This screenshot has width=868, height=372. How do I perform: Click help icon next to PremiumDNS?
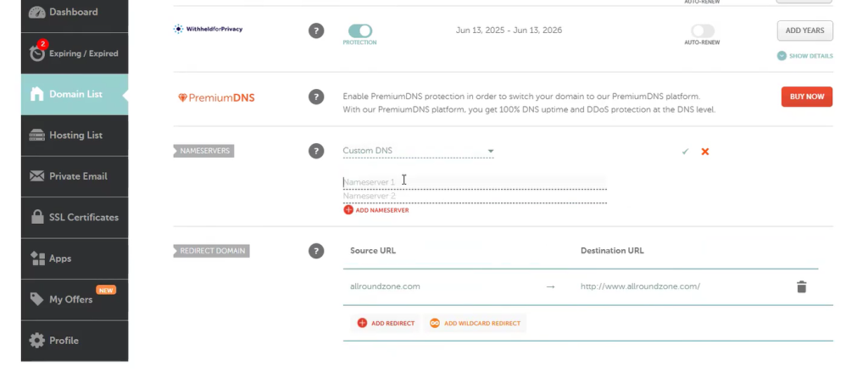(x=316, y=97)
